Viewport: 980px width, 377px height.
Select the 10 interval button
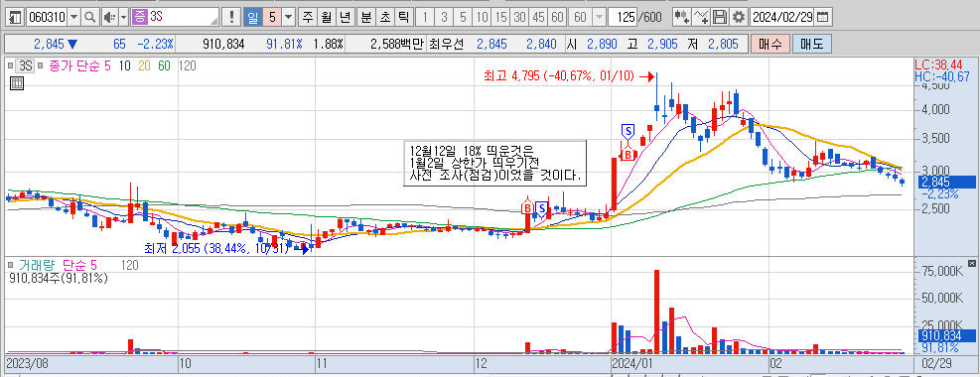pyautogui.click(x=482, y=17)
